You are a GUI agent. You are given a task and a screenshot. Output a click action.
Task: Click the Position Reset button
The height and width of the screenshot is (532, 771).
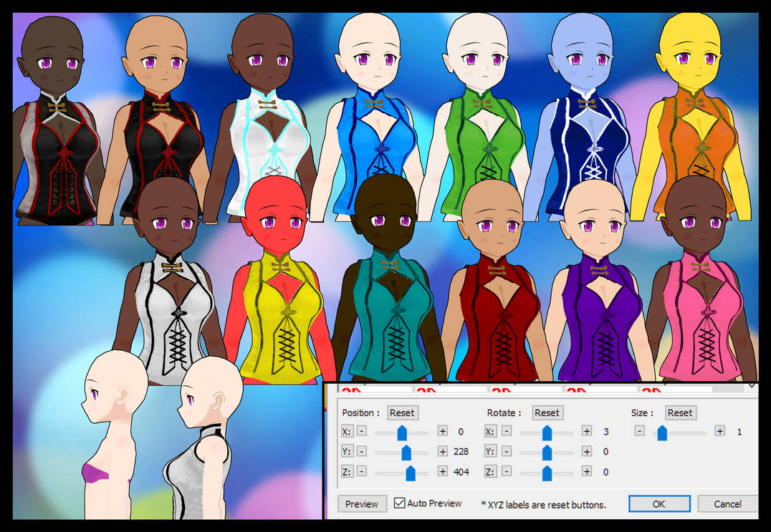tap(402, 412)
